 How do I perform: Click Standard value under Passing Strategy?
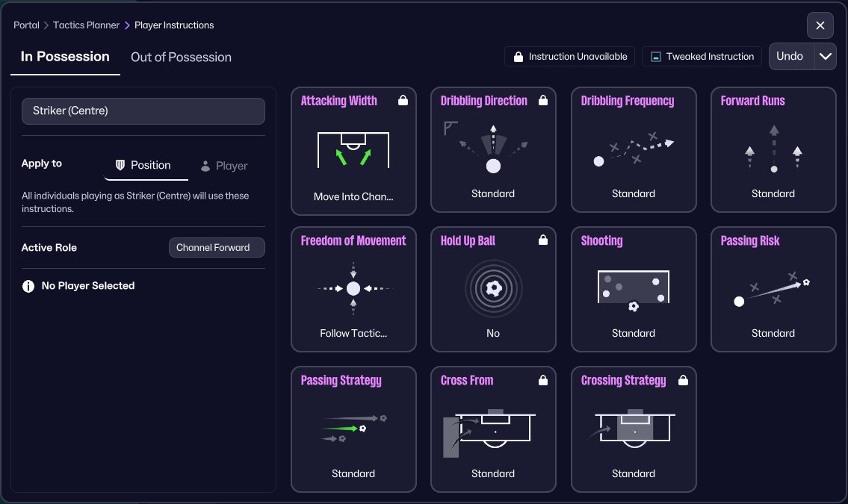point(353,473)
